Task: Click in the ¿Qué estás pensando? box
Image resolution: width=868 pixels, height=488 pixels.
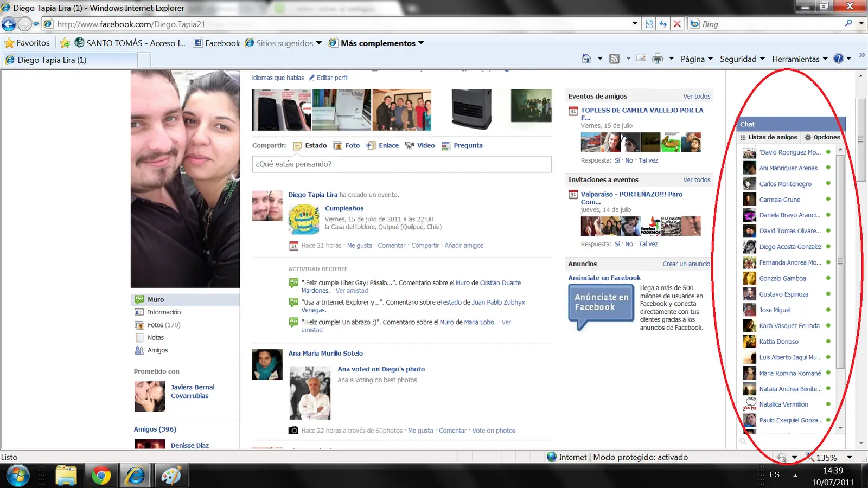Action: click(401, 164)
